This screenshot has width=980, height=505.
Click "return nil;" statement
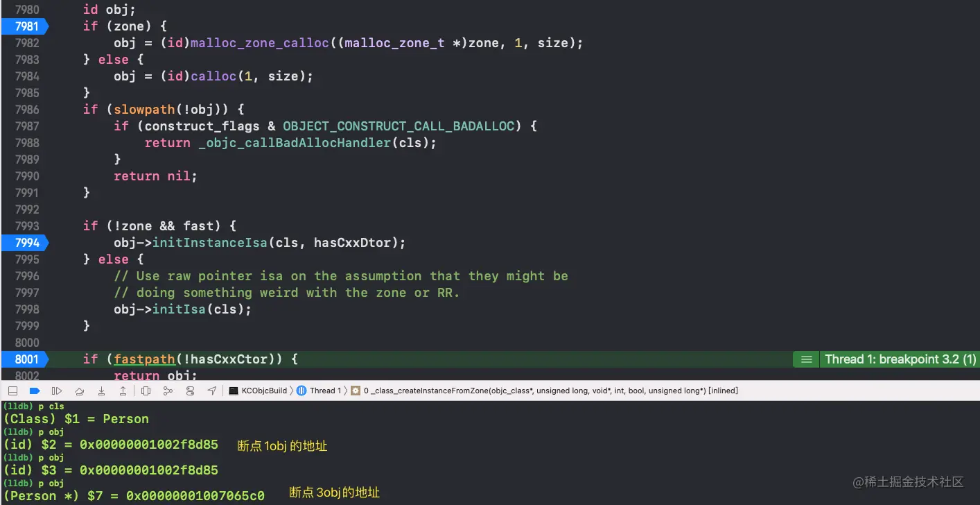156,176
